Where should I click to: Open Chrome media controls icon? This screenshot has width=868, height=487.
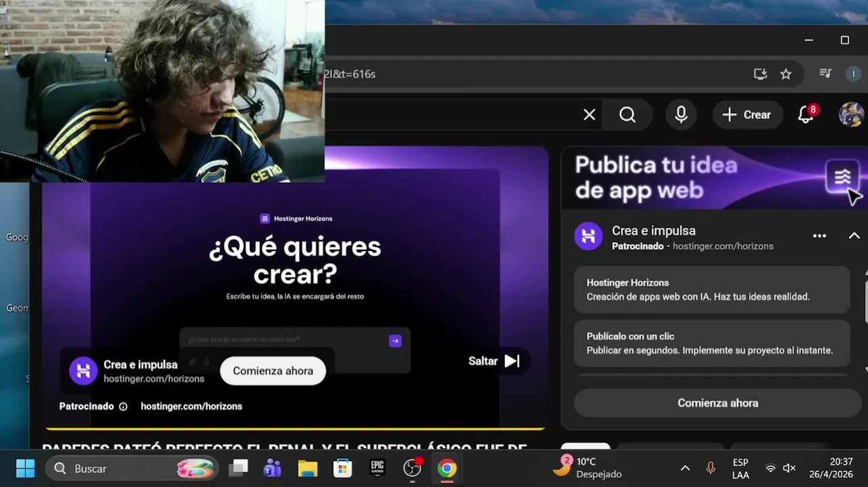(x=825, y=74)
